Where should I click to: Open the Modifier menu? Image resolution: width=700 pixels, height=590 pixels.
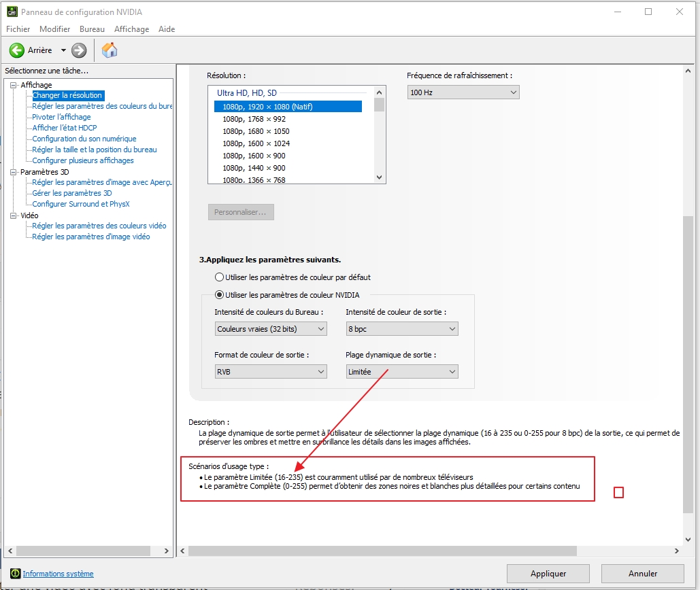click(55, 29)
